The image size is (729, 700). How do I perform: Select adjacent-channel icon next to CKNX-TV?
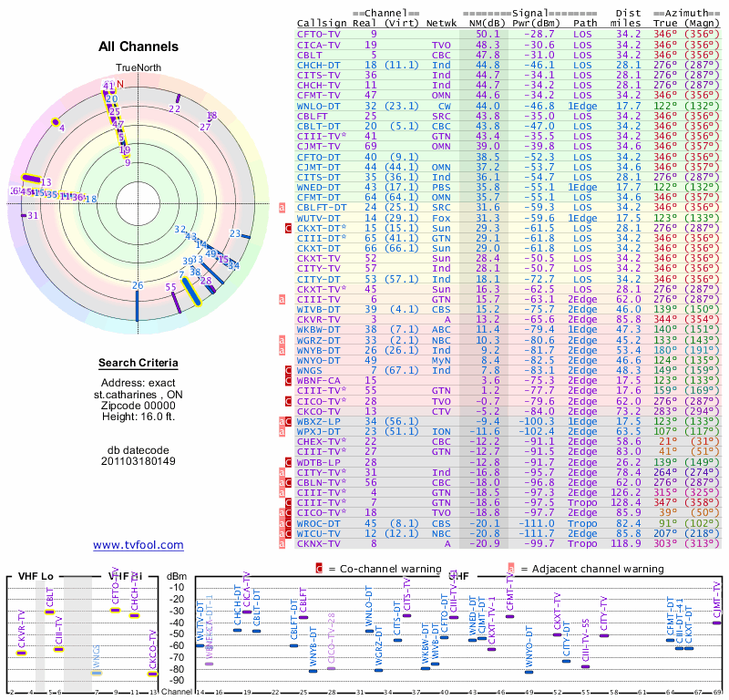(x=282, y=542)
